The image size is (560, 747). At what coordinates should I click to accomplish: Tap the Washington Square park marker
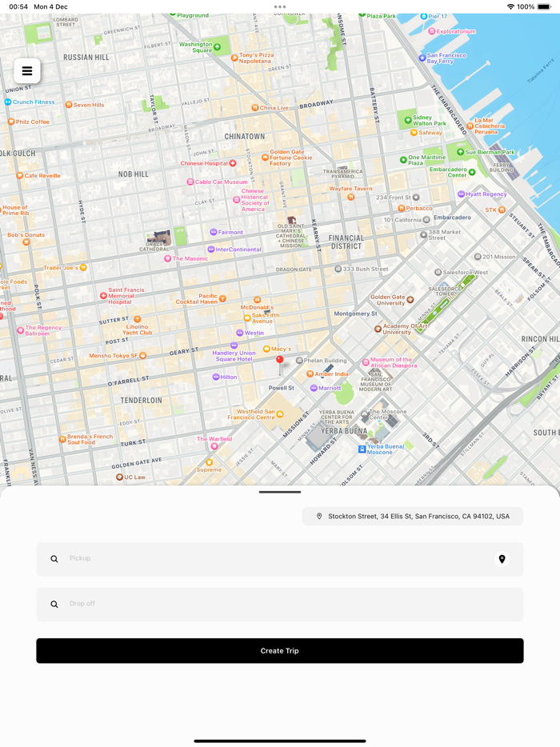tap(218, 47)
